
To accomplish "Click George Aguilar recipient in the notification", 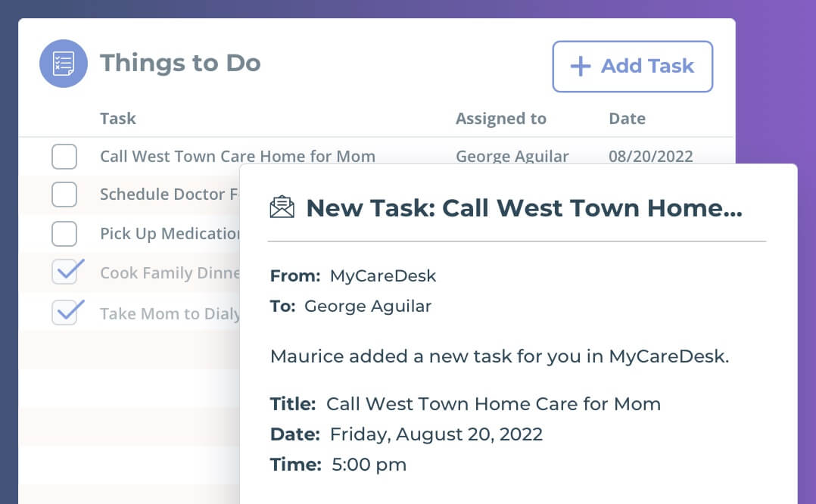I will tap(367, 306).
